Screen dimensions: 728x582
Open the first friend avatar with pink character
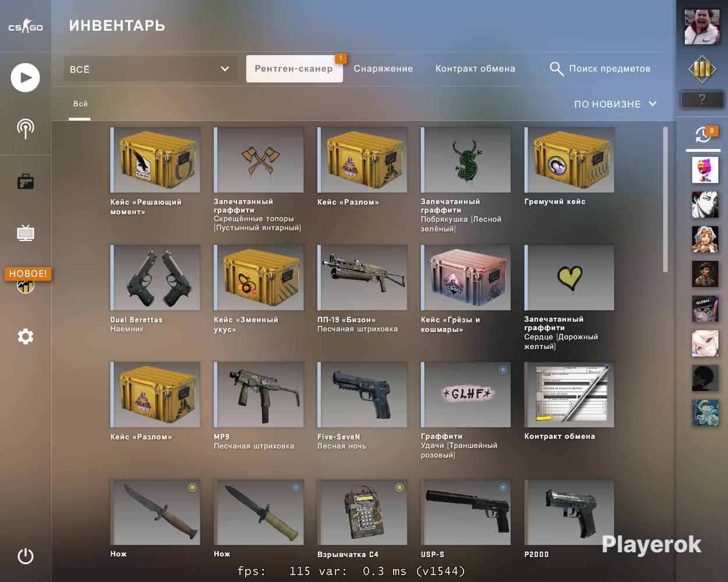pyautogui.click(x=705, y=171)
